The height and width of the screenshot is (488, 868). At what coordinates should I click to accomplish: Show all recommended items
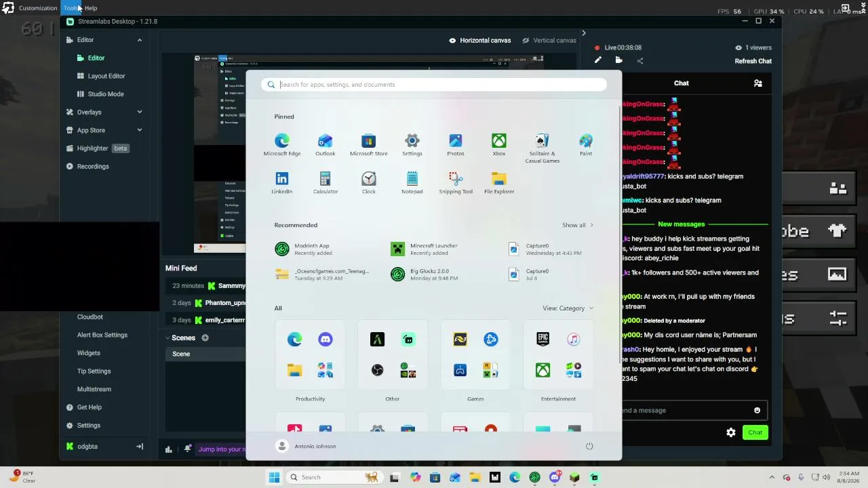click(x=578, y=225)
